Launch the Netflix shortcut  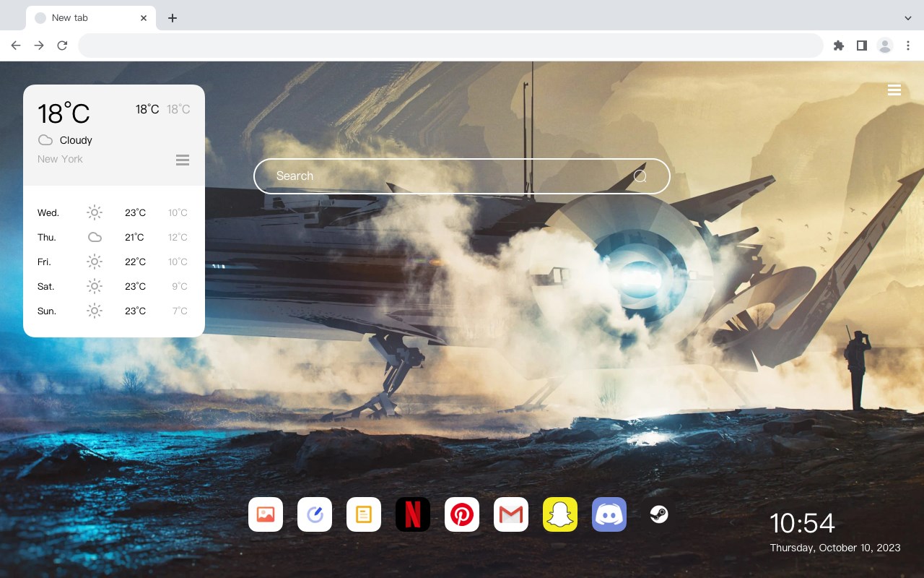point(413,514)
